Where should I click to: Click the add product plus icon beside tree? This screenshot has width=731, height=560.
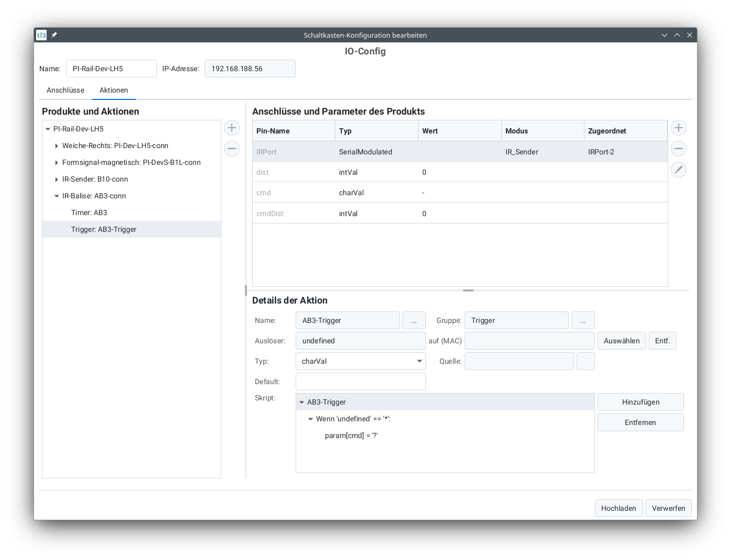(232, 128)
